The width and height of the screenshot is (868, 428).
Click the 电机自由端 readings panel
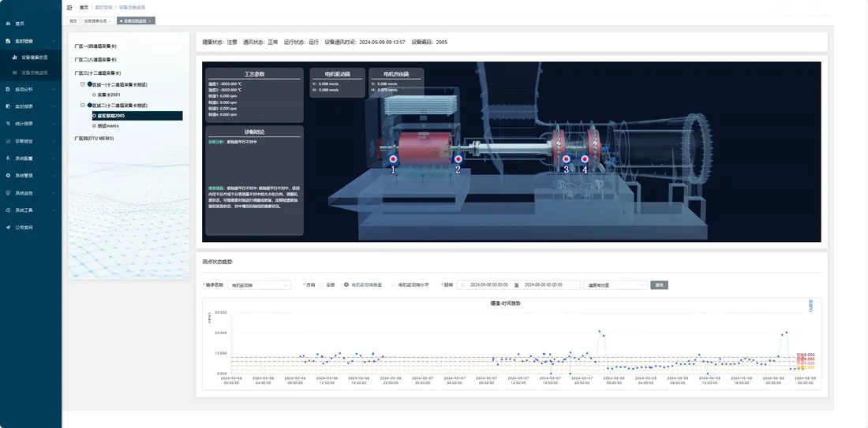396,83
